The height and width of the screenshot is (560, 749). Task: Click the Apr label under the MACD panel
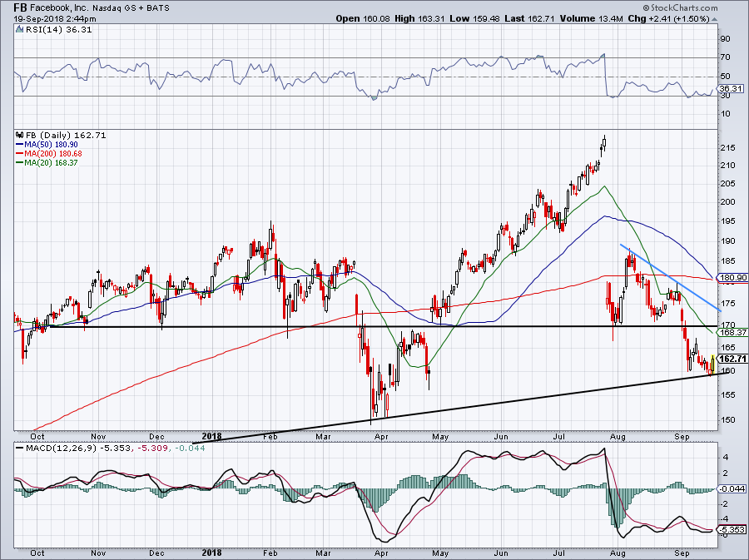point(381,553)
